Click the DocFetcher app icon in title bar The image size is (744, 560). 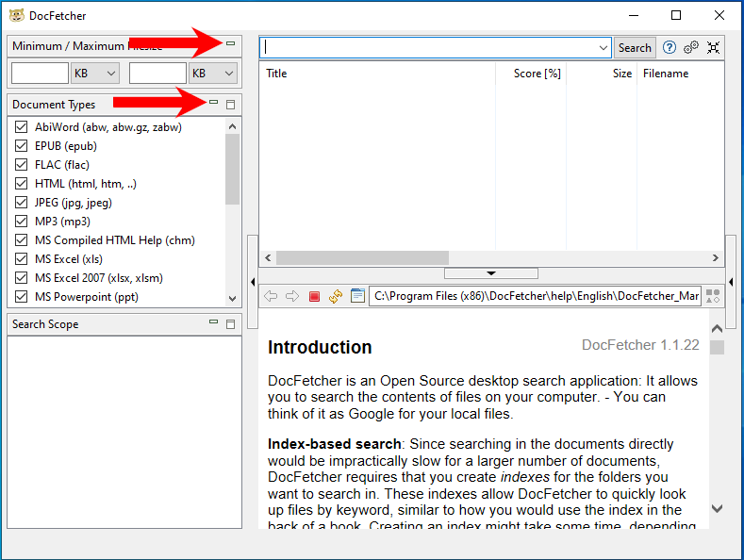[17, 15]
